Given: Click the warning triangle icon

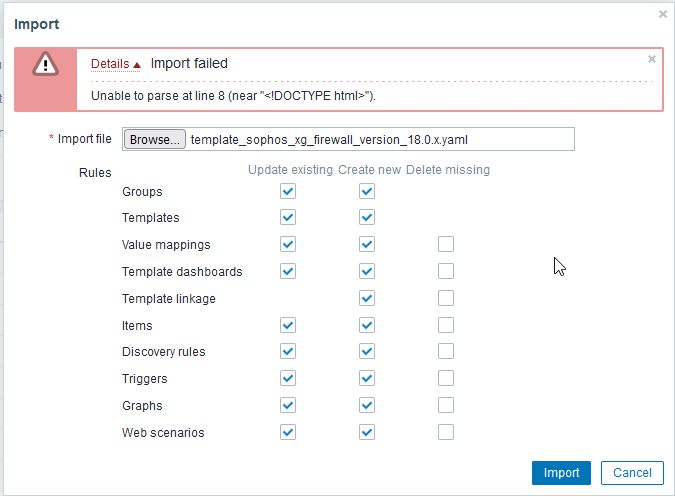Looking at the screenshot, I should (45, 63).
